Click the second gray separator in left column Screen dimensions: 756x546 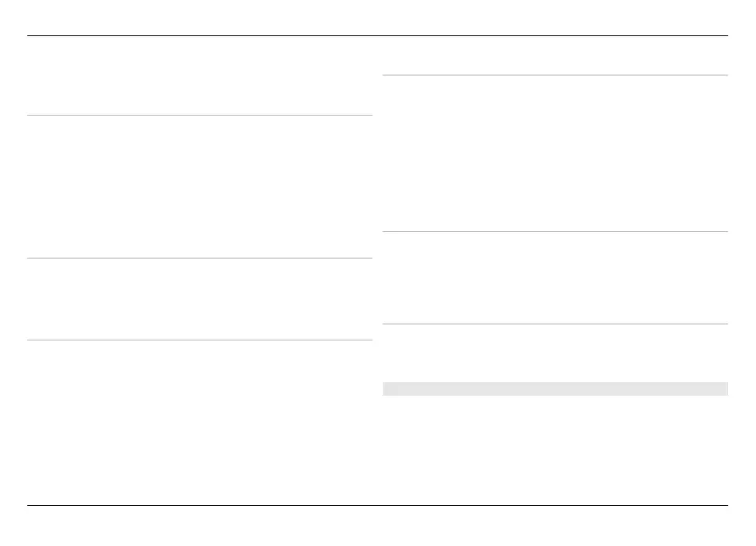pos(200,258)
